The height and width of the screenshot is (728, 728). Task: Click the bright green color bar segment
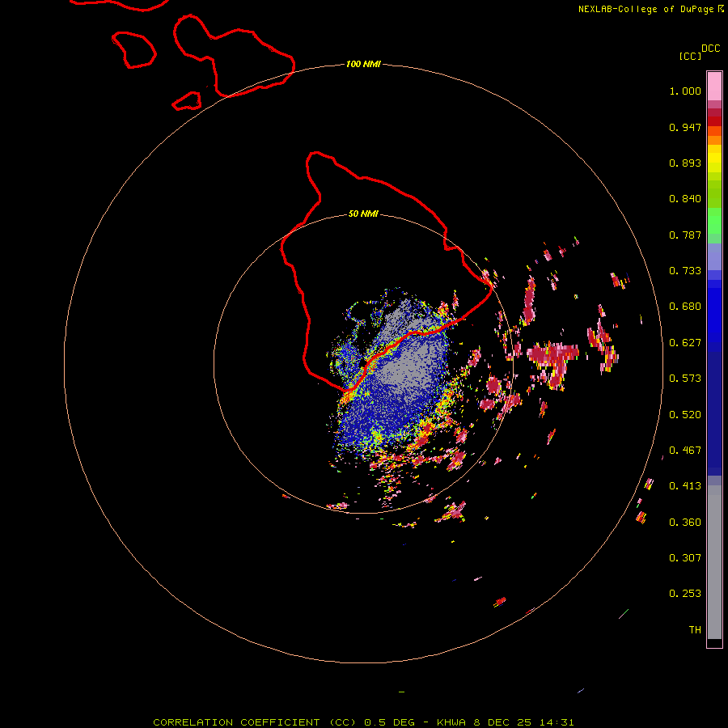click(714, 221)
